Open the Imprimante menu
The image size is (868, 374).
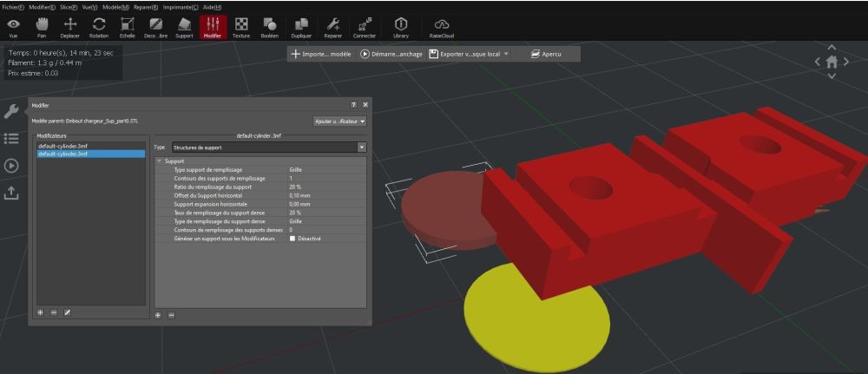coord(177,7)
